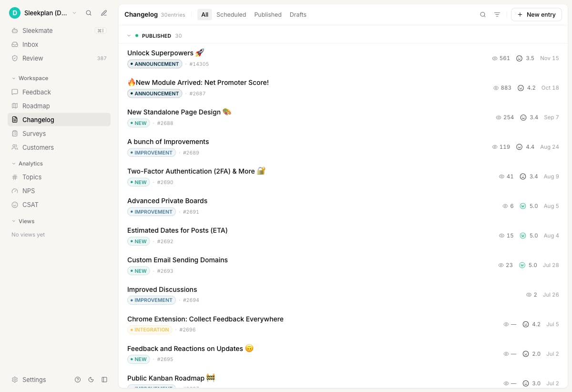Click the rating face icon showing 3.5
This screenshot has height=392, width=572.
pyautogui.click(x=520, y=58)
